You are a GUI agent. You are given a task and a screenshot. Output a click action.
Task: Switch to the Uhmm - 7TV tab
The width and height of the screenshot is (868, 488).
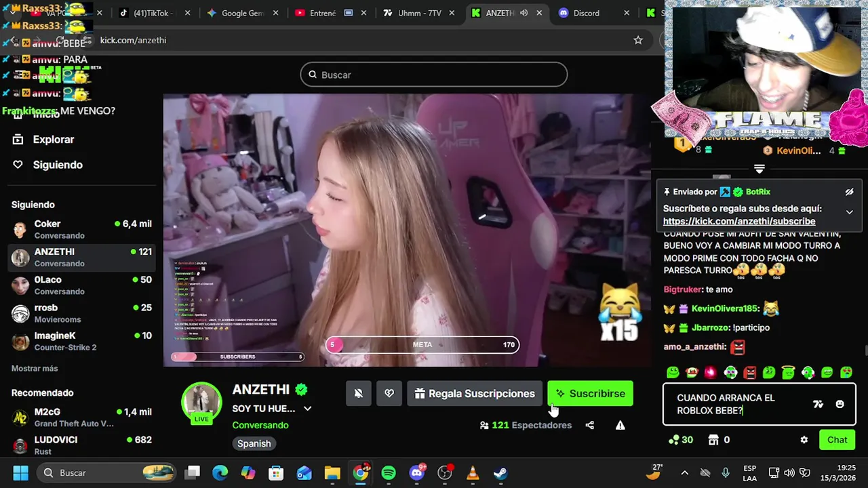tap(419, 13)
